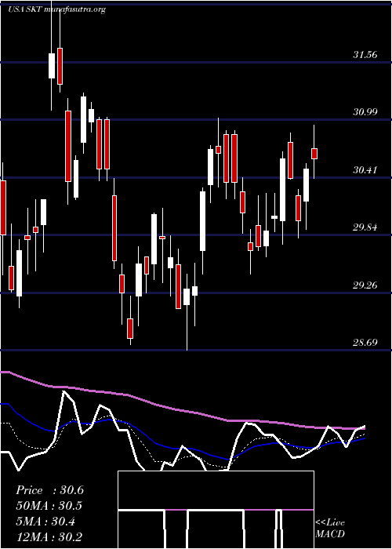
Task: Click the 12MA : 30.2 readout
Action: point(49,537)
